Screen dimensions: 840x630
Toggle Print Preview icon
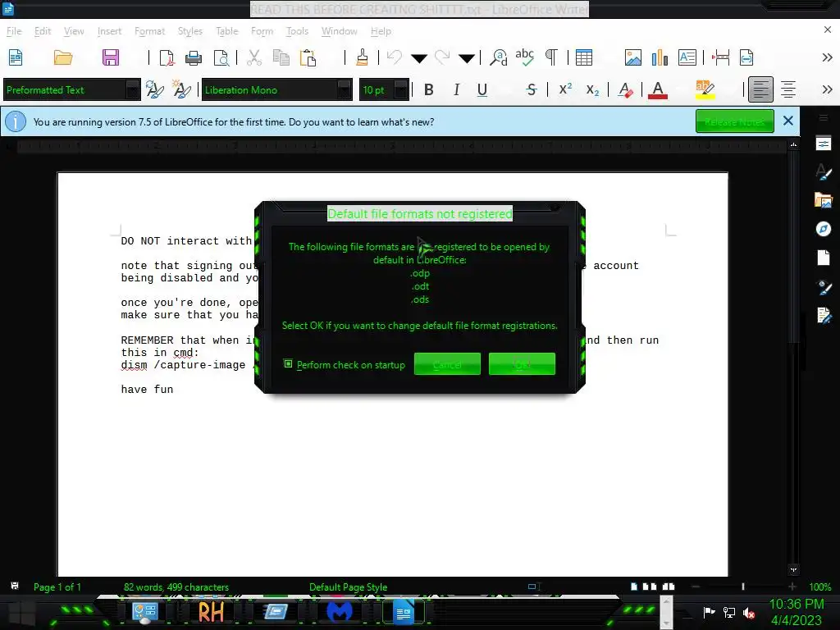click(221, 57)
